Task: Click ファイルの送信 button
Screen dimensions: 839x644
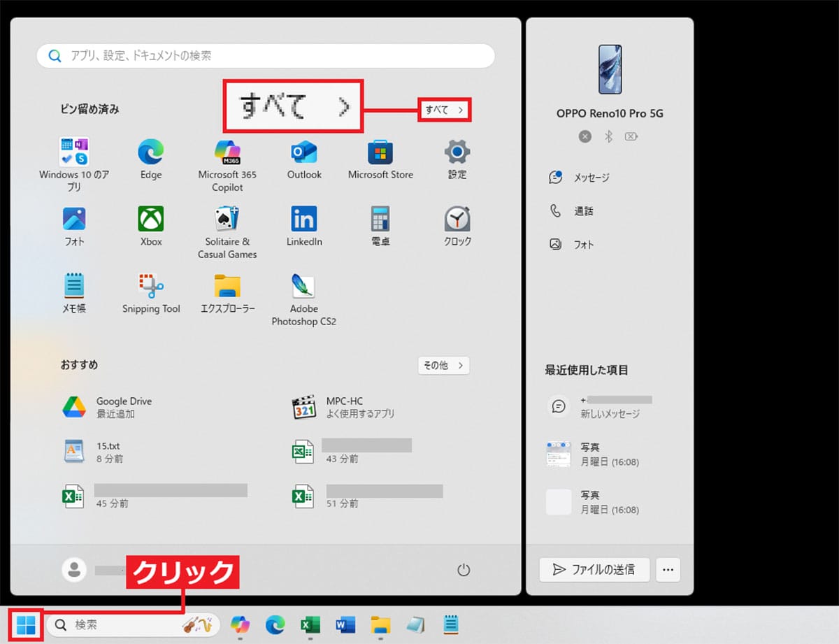Action: click(594, 569)
